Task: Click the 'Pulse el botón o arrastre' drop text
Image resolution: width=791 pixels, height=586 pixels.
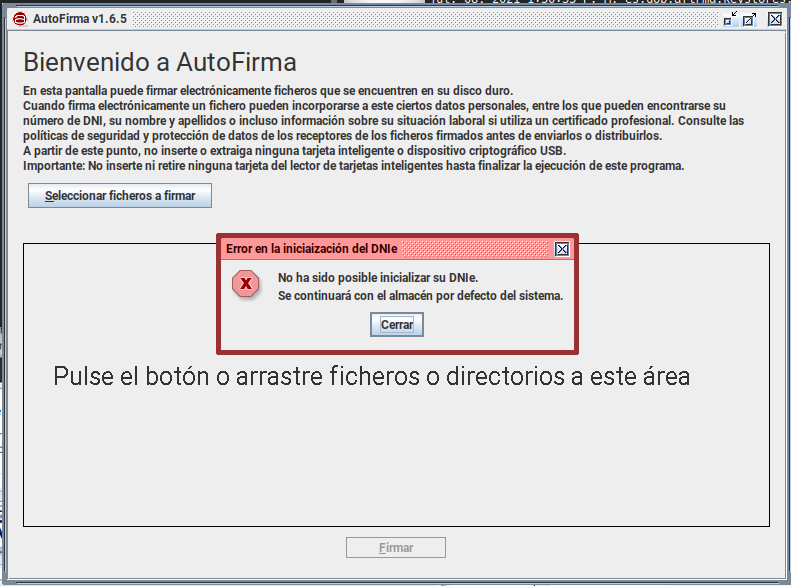Action: (x=371, y=377)
